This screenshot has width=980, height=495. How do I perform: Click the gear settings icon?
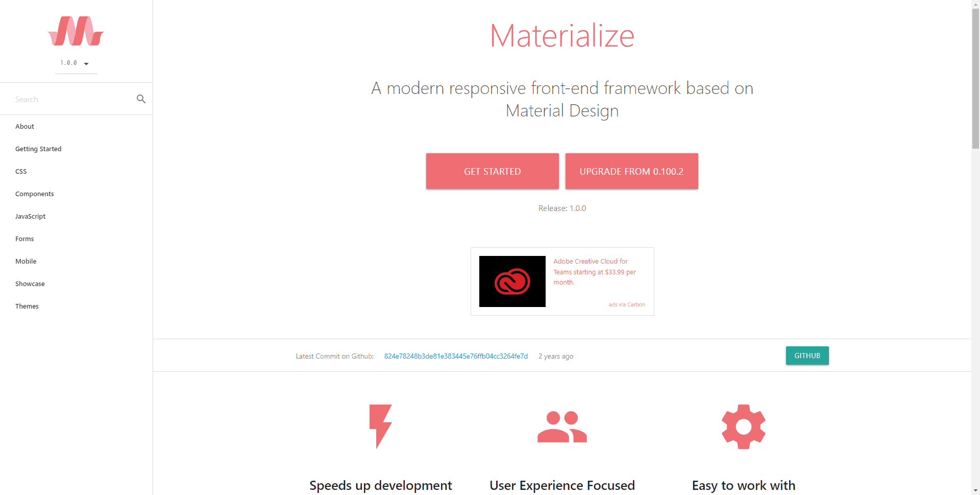744,427
